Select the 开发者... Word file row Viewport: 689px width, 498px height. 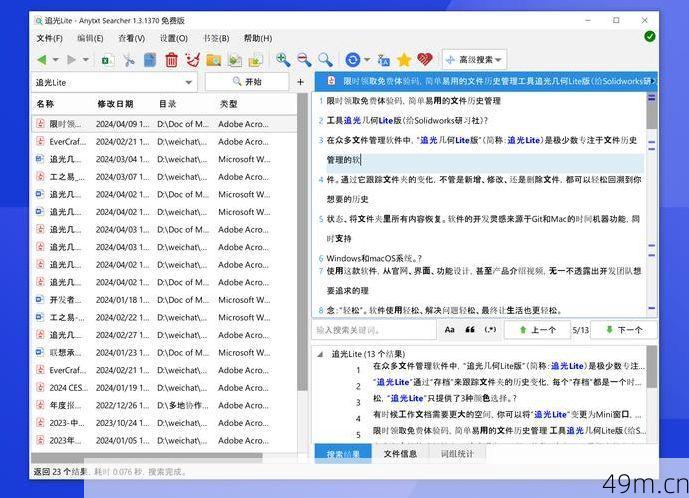(x=164, y=300)
